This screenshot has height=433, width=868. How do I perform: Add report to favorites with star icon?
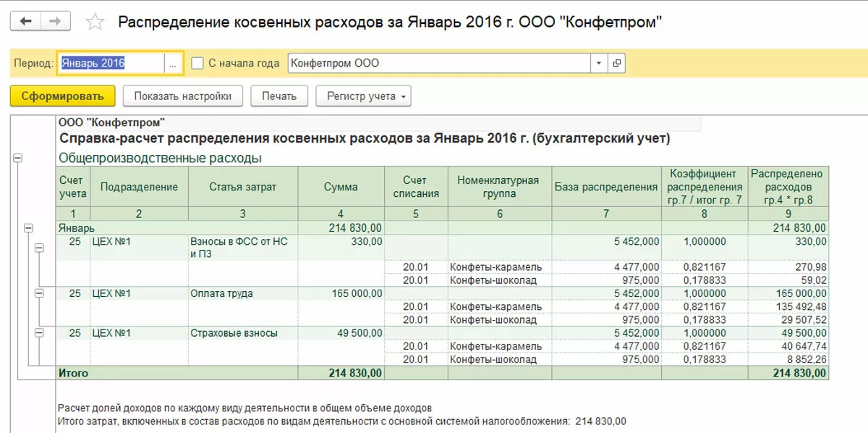point(95,22)
